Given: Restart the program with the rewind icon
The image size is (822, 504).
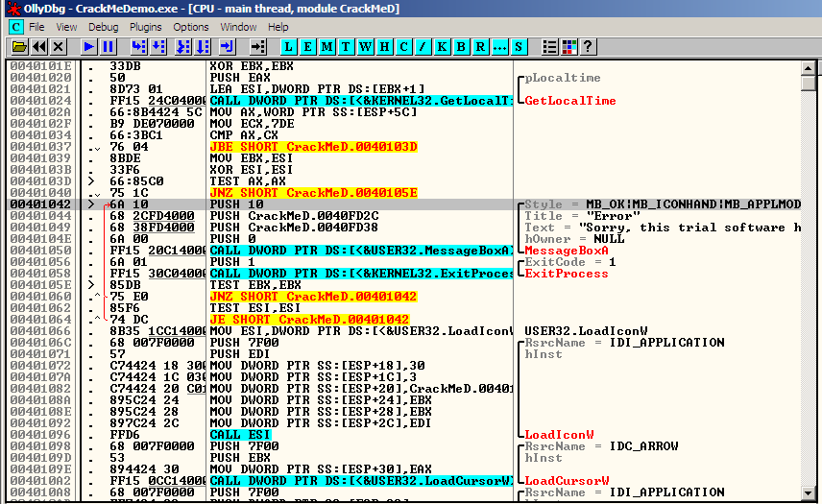Looking at the screenshot, I should click(x=39, y=46).
